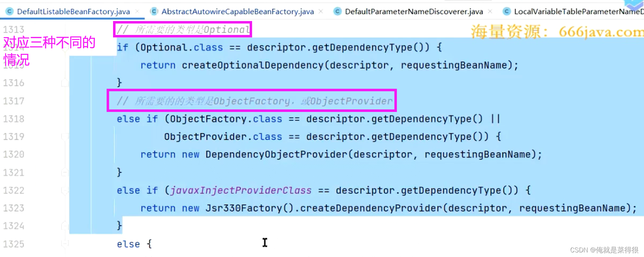Switch to DefaultListableBeanFactory.java tab
The height and width of the screenshot is (257, 644).
tap(73, 11)
